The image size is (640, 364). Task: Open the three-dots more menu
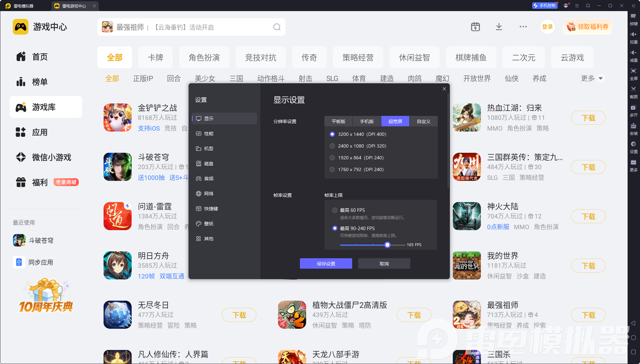(x=523, y=27)
